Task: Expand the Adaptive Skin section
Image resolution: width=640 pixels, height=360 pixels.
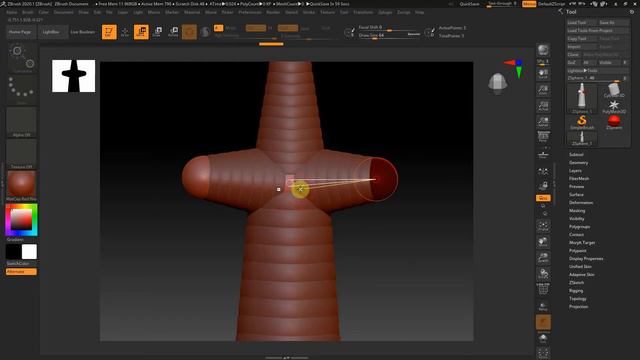Action: (582, 275)
